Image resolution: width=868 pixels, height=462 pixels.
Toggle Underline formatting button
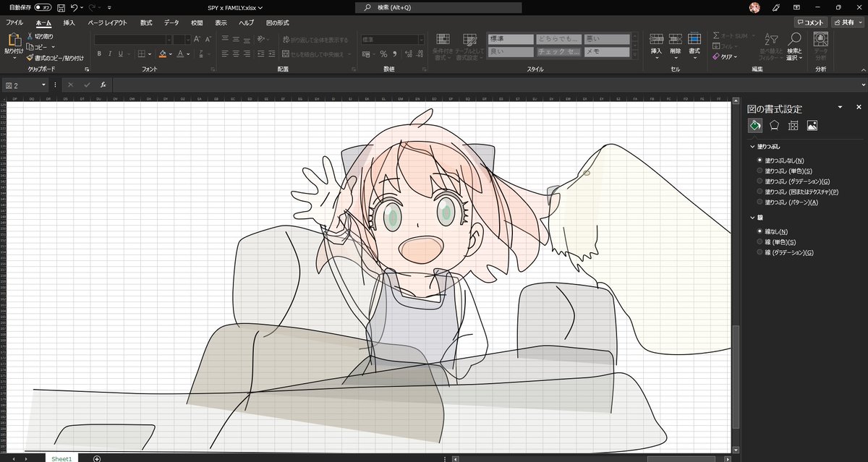pos(121,54)
